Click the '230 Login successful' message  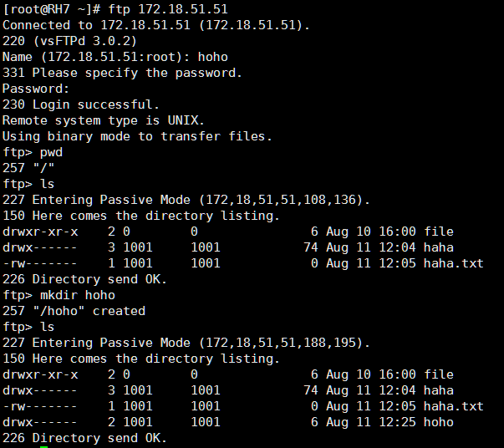tap(80, 104)
